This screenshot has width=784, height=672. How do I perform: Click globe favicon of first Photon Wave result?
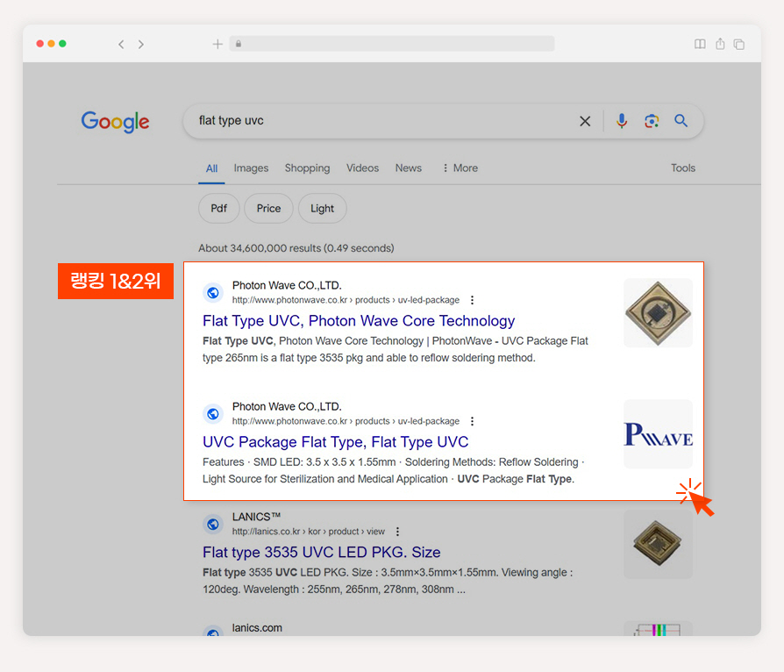pyautogui.click(x=213, y=293)
